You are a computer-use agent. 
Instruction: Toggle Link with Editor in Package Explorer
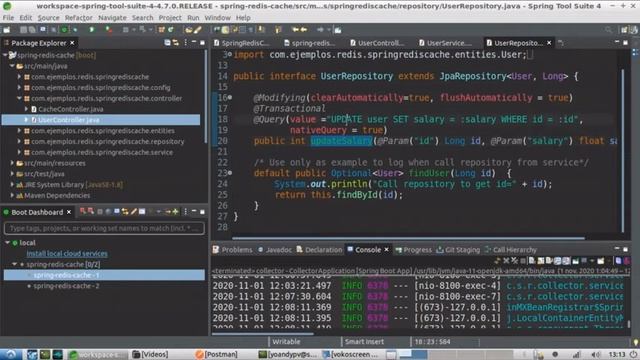[176, 43]
